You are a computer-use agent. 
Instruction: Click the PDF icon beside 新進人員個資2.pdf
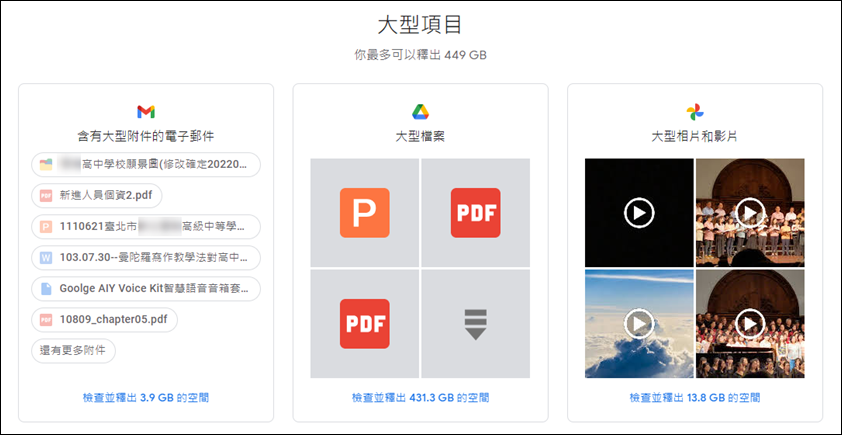pyautogui.click(x=46, y=195)
